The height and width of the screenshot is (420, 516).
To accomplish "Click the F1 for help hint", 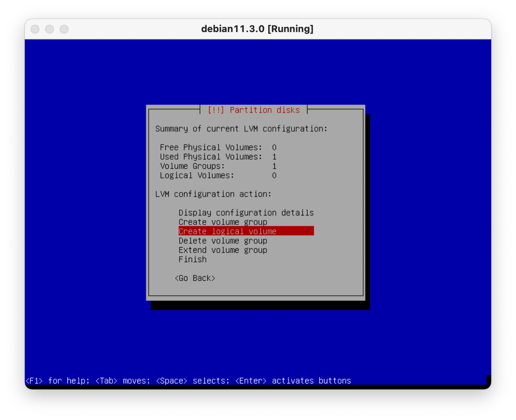I will pos(57,381).
